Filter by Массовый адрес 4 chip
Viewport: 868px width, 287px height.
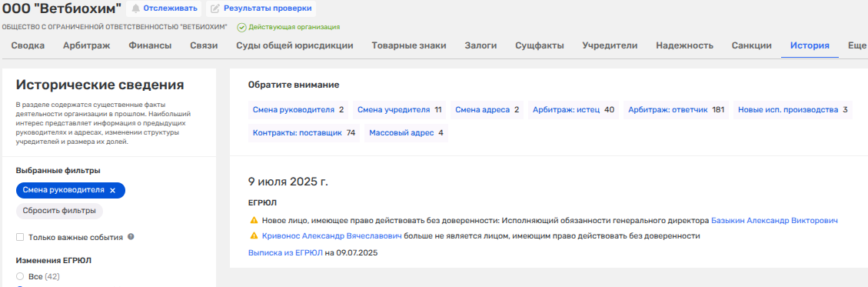(x=406, y=133)
